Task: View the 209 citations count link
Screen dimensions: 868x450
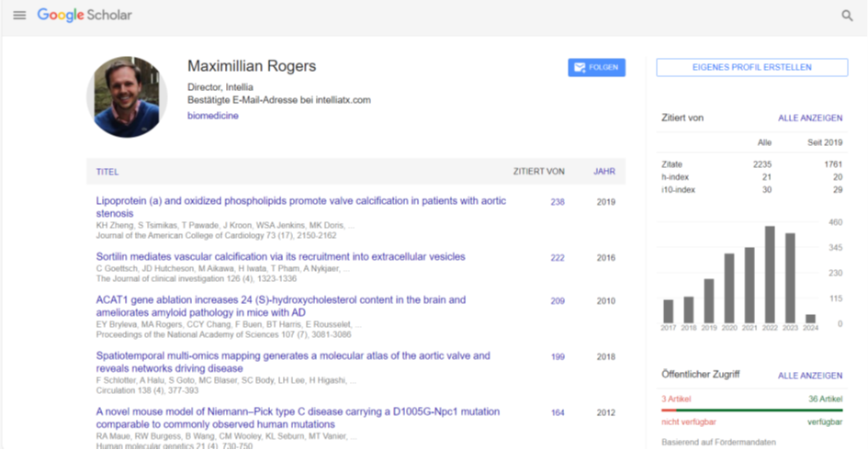Action: (x=558, y=301)
